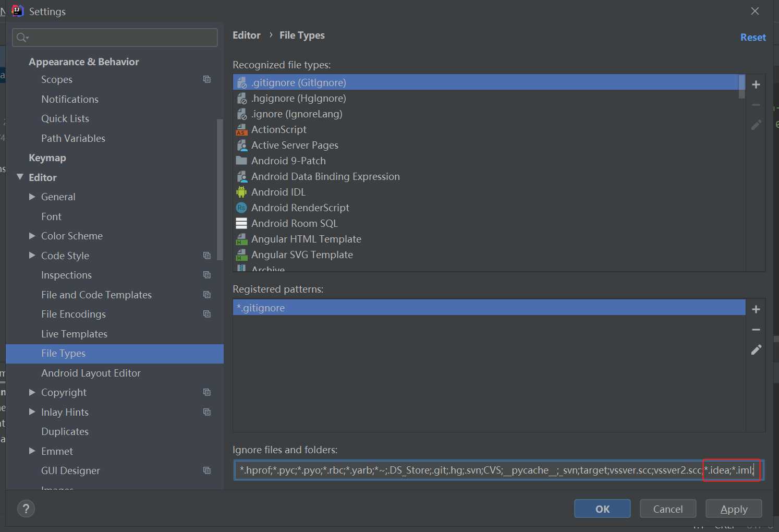Click the settings search field
The height and width of the screenshot is (532, 779).
point(115,38)
